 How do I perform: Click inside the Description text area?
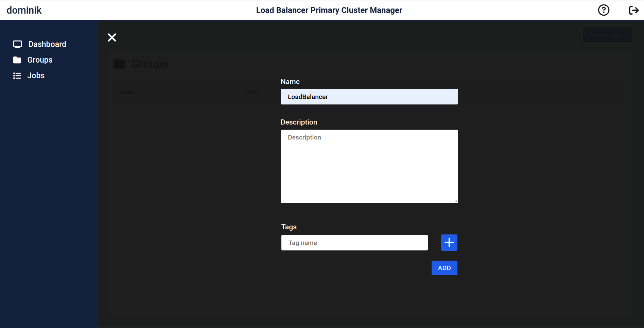pyautogui.click(x=369, y=166)
